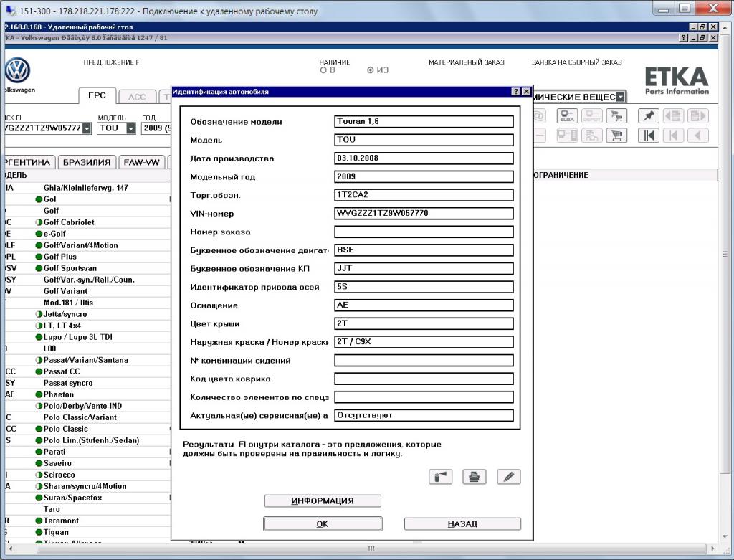734x560 pixels.
Task: Open the VIN search dropdown arrow
Action: (x=87, y=128)
